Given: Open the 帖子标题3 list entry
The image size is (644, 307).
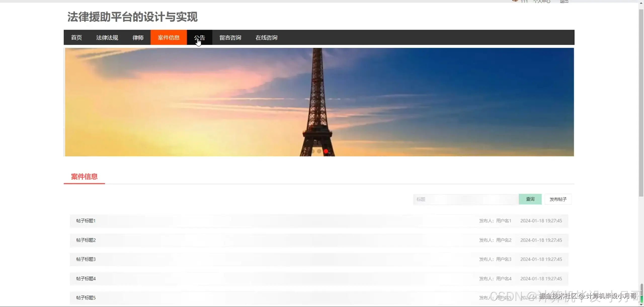Looking at the screenshot, I should point(86,259).
